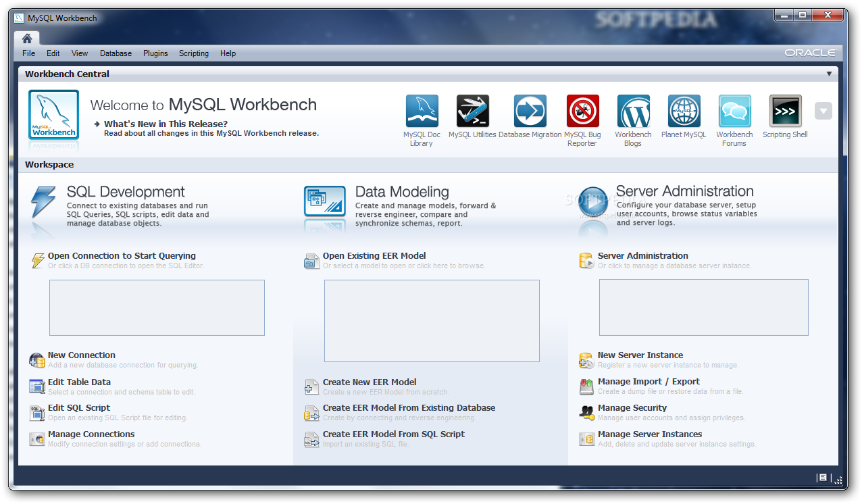Viewport: 862px width, 504px height.
Task: Click the Manage Connections link
Action: tap(91, 434)
